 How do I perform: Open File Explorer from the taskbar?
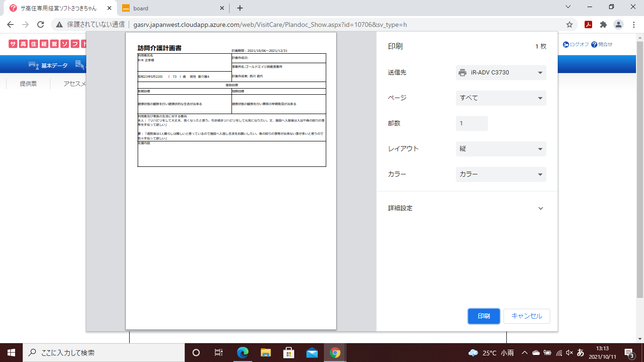[x=266, y=353]
